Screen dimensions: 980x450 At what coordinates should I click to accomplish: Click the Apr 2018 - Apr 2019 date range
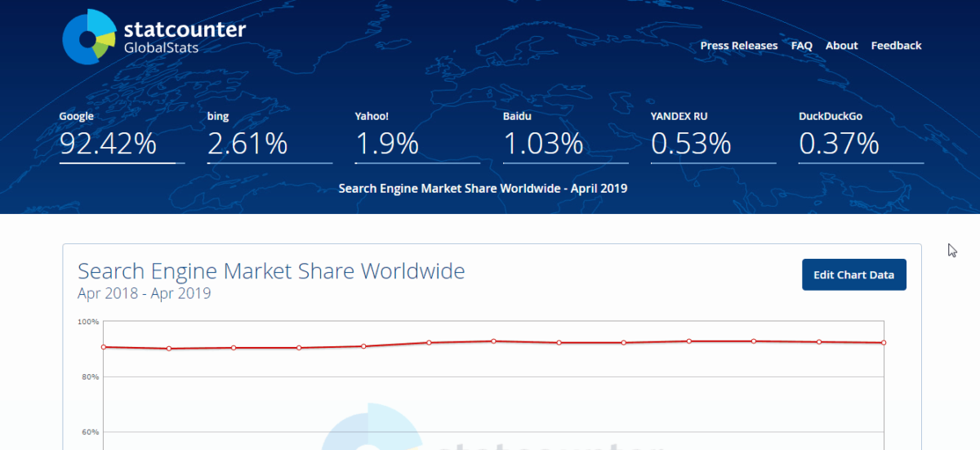click(x=145, y=293)
